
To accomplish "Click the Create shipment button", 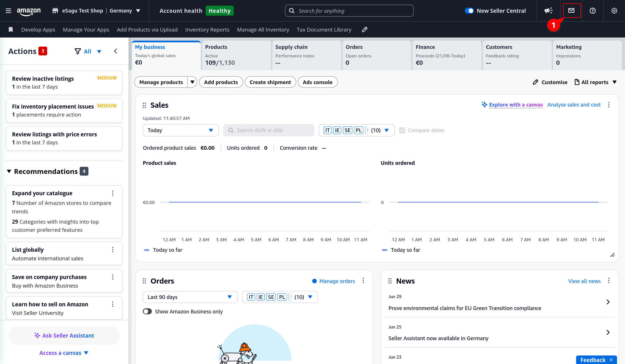I will point(270,82).
